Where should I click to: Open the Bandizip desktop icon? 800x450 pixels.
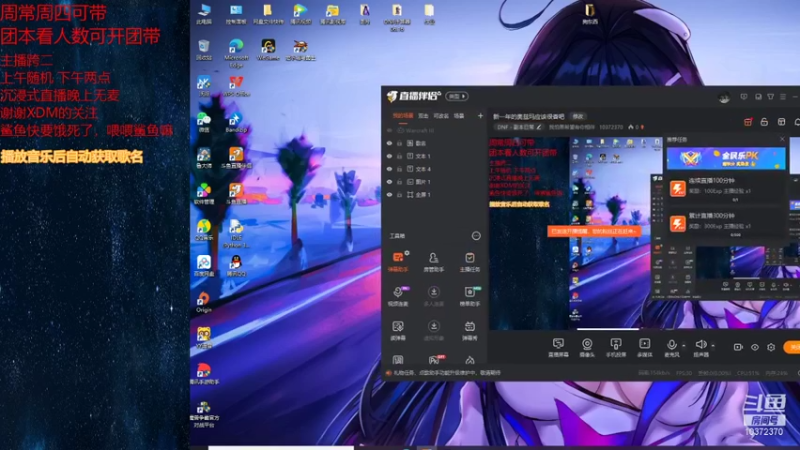coord(236,122)
